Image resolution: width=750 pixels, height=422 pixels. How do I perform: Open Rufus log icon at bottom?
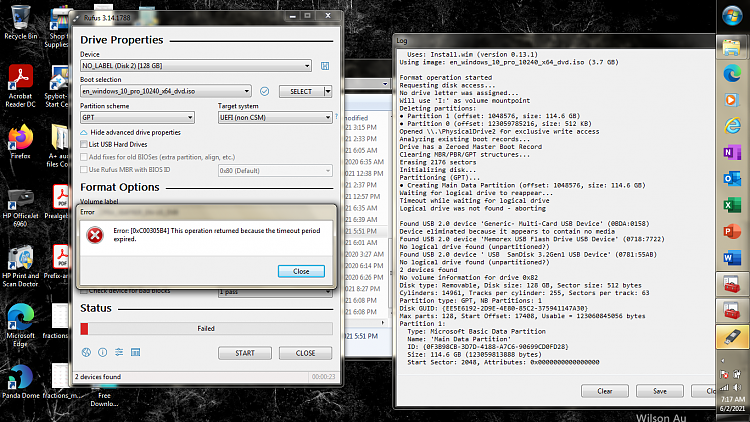point(135,353)
